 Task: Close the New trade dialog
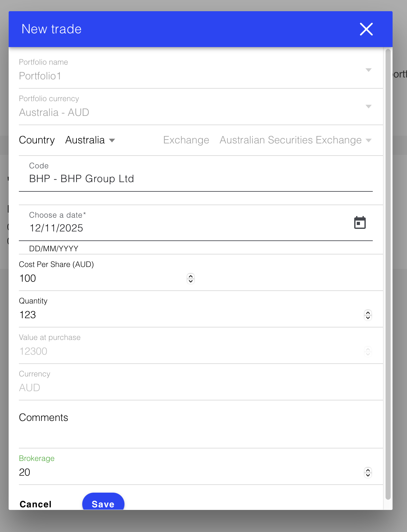tap(366, 29)
